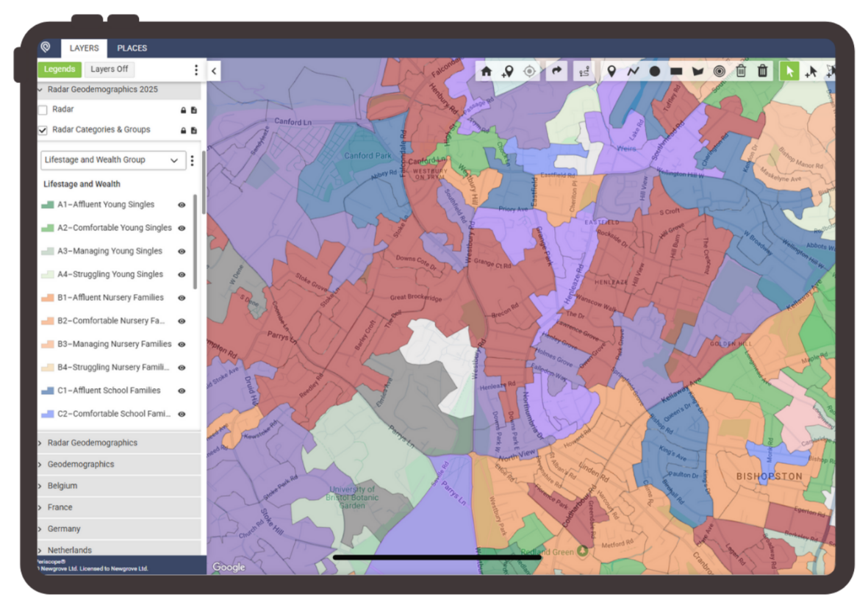The height and width of the screenshot is (608, 868).
Task: Select the Home toolbar icon
Action: (x=485, y=71)
